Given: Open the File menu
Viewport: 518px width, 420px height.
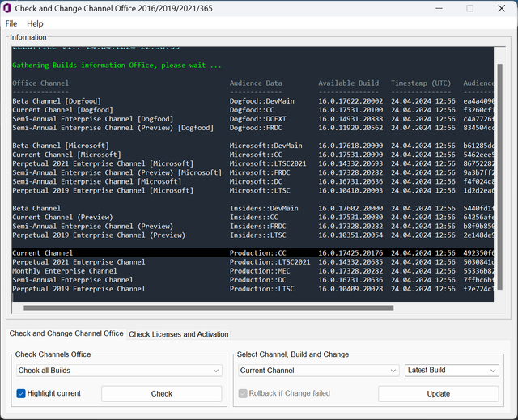Looking at the screenshot, I should click(11, 23).
